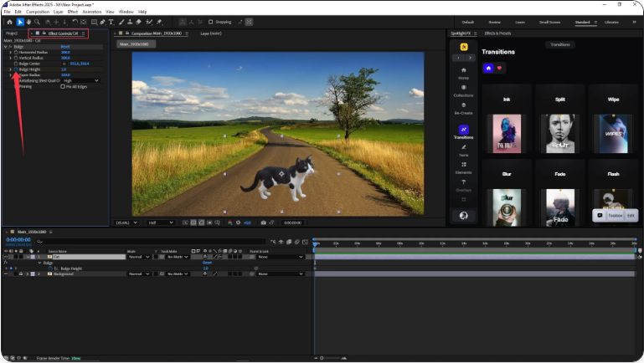Switch to the Project panel tab
This screenshot has height=363, width=644.
tap(12, 33)
